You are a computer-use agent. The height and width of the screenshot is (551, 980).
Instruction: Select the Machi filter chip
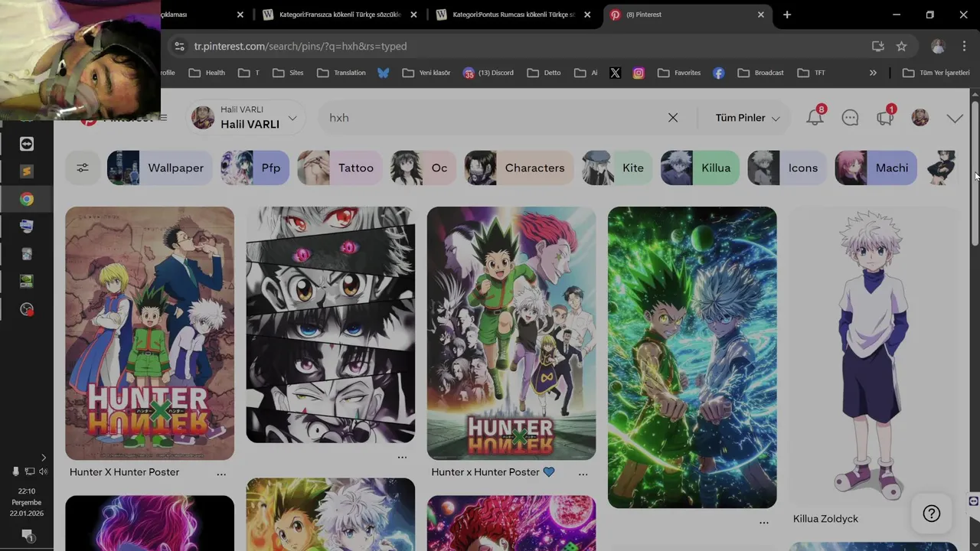tap(876, 168)
